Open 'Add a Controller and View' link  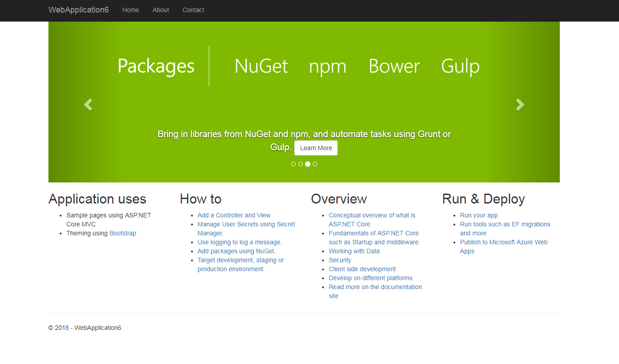[x=234, y=215]
